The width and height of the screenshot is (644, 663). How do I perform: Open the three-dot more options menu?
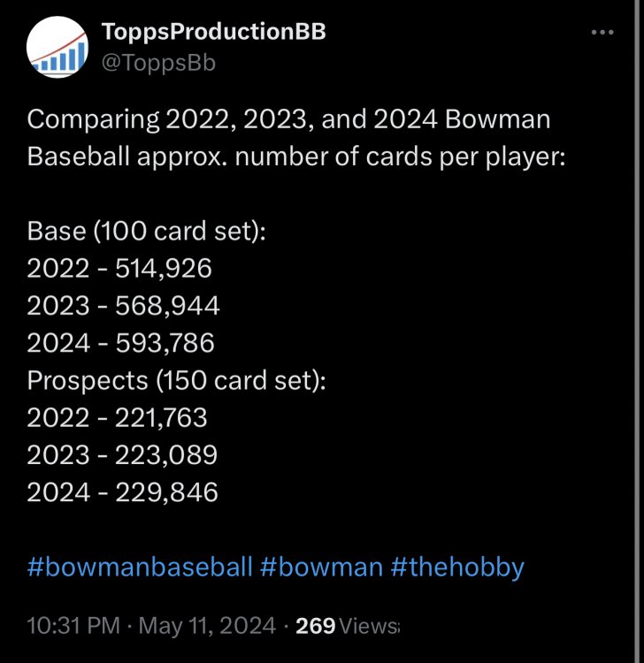tap(602, 32)
